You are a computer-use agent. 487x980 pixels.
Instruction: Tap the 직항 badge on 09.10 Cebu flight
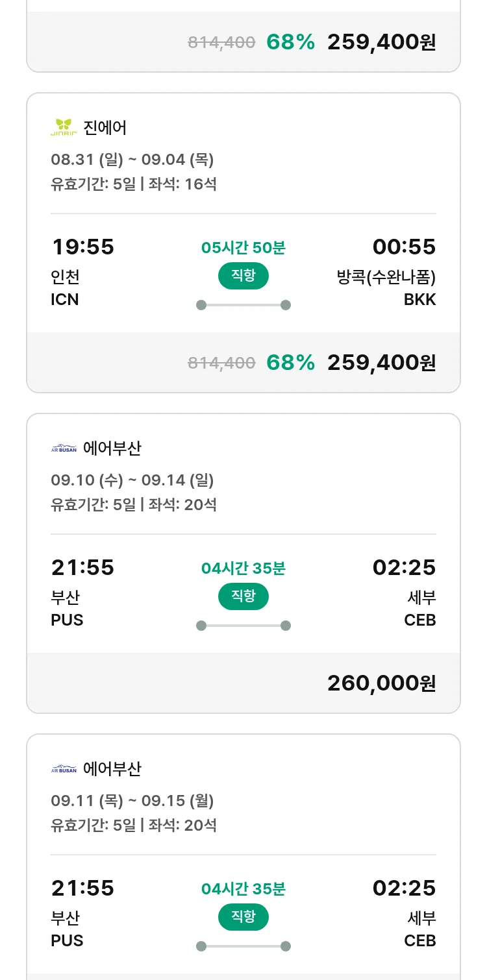(243, 596)
